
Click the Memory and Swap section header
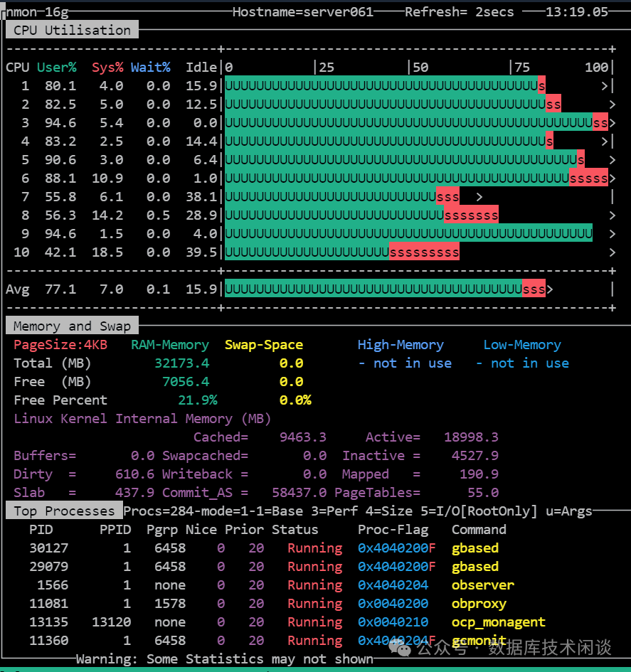(x=72, y=326)
